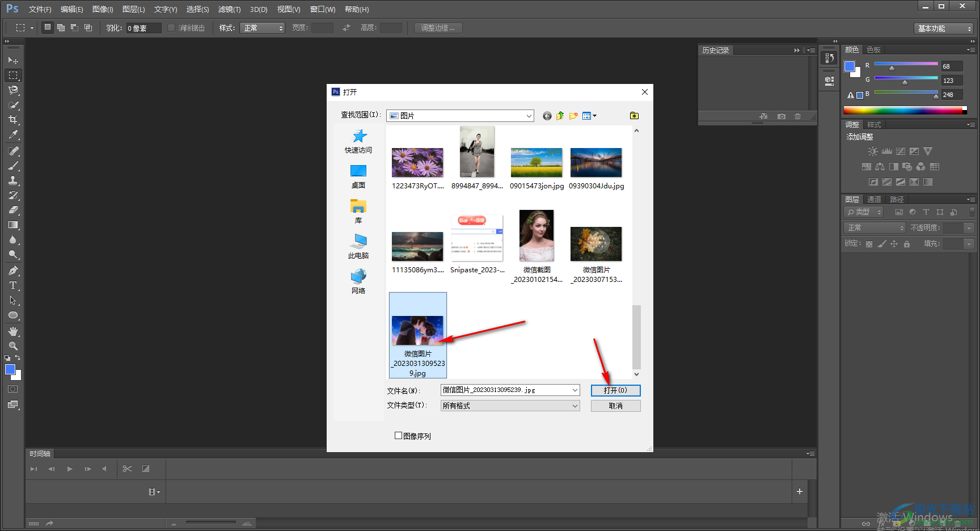Go up one folder level
Viewport: 980px width, 531px height.
click(560, 116)
